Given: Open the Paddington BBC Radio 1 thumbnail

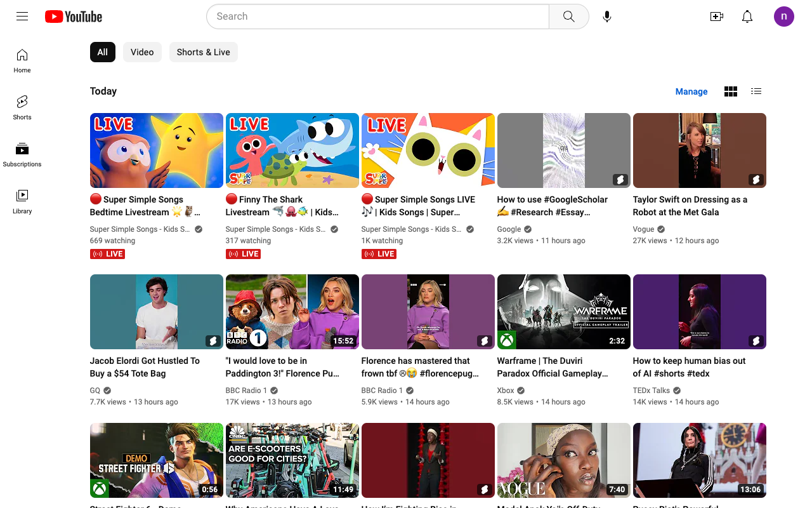Looking at the screenshot, I should 292,312.
